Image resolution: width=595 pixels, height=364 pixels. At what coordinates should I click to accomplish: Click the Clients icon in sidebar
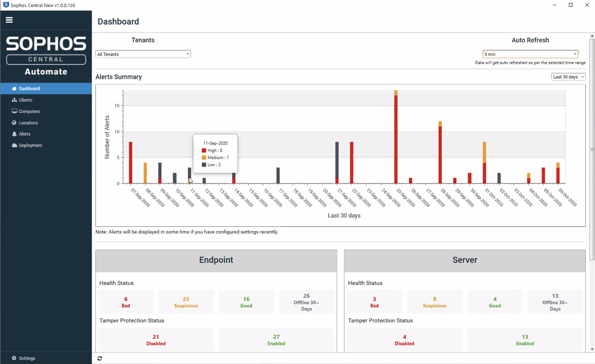[x=14, y=100]
